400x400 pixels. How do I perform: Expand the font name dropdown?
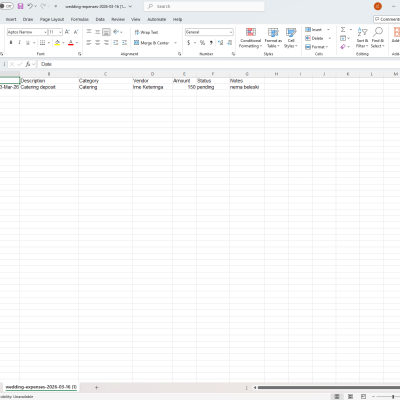[45, 32]
